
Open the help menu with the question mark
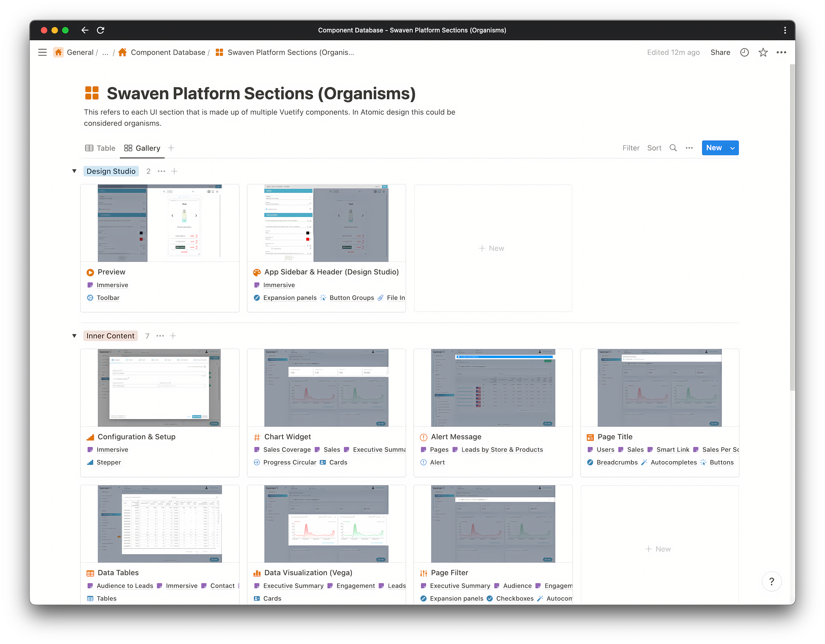click(x=772, y=581)
